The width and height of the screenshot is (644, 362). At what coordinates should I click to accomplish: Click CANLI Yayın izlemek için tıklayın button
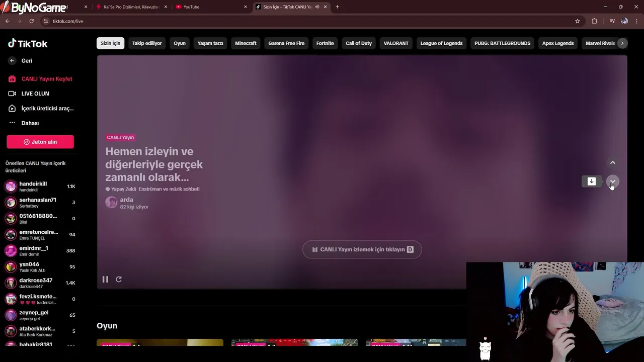[x=362, y=249]
